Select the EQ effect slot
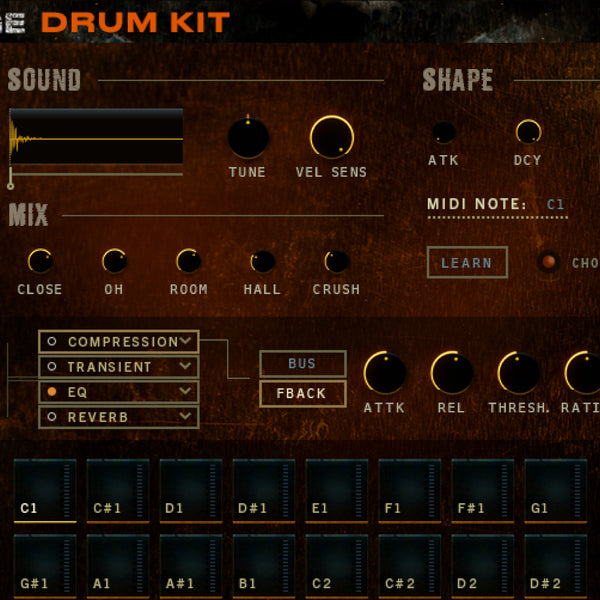Viewport: 600px width, 600px height. coord(119,391)
